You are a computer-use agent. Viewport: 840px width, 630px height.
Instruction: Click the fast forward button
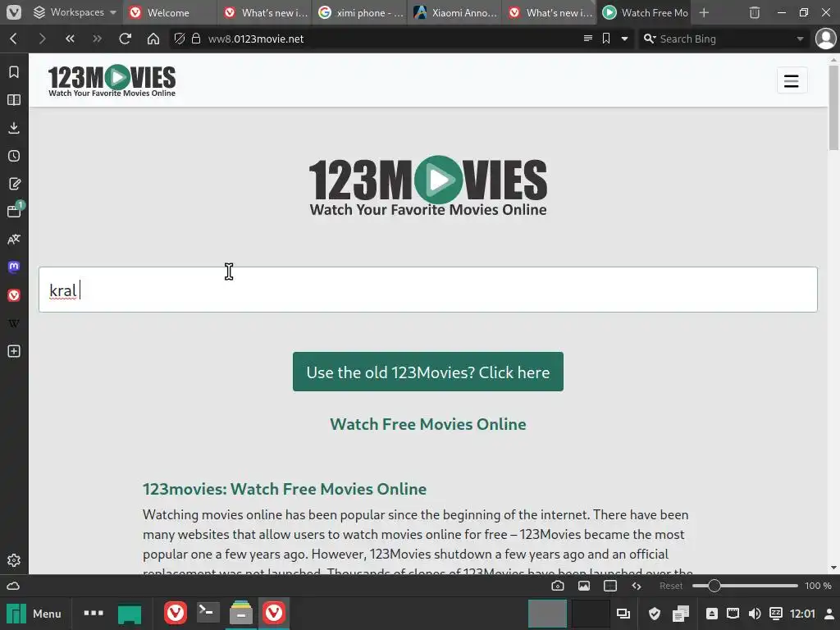(x=97, y=39)
